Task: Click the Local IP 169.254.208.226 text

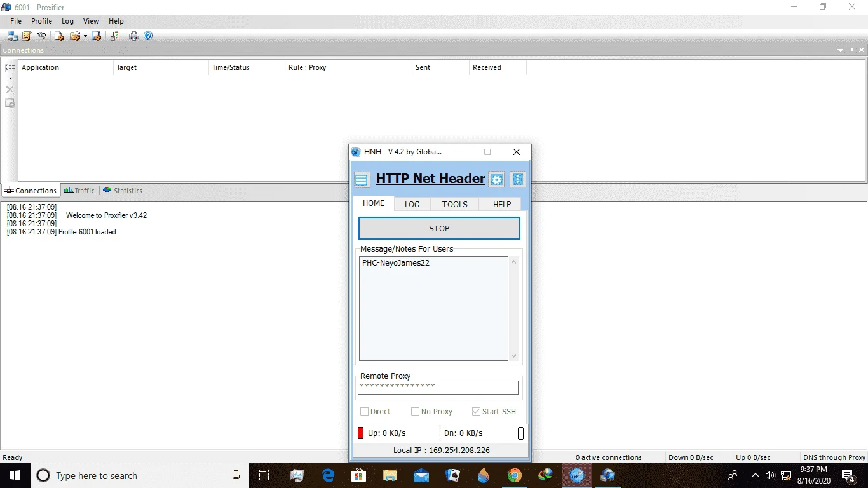Action: point(442,451)
